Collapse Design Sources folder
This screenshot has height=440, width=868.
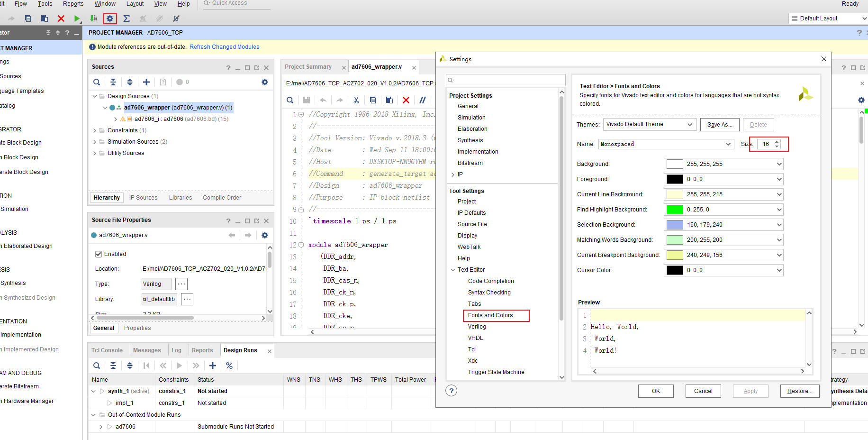pos(95,96)
